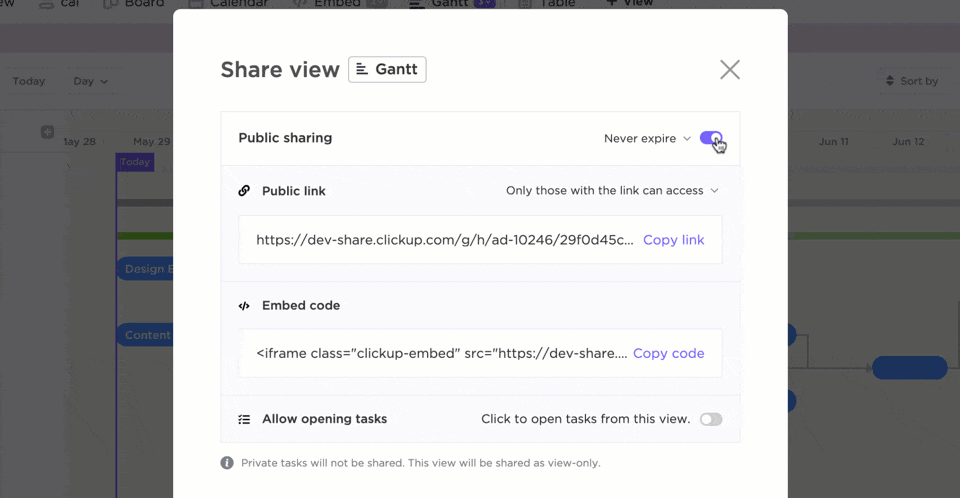This screenshot has width=960, height=498.
Task: Click the Today marker on the timeline
Action: [135, 162]
